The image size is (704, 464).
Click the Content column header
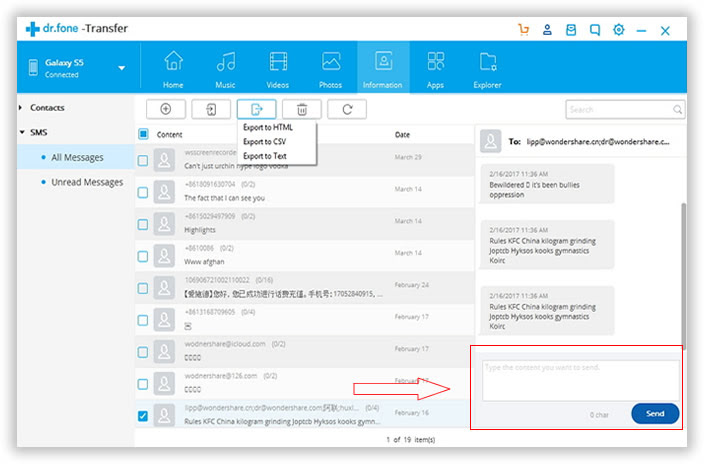[x=169, y=134]
